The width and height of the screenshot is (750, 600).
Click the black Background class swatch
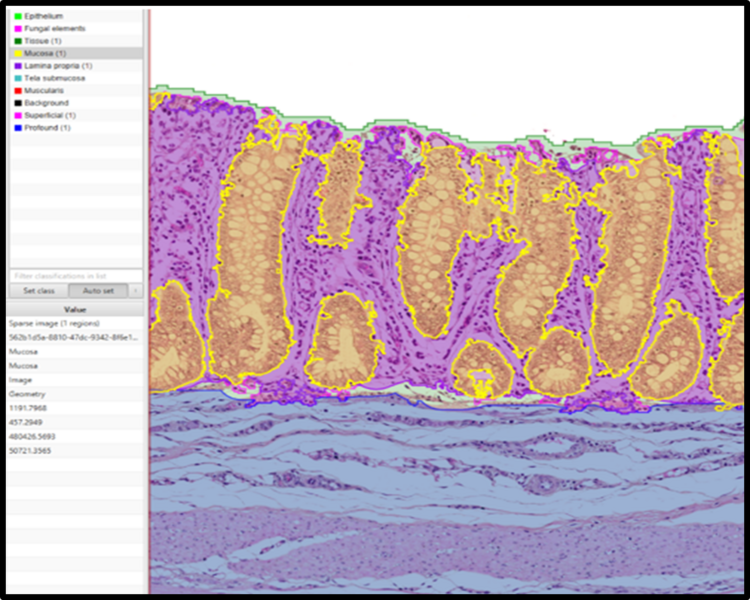tap(18, 103)
